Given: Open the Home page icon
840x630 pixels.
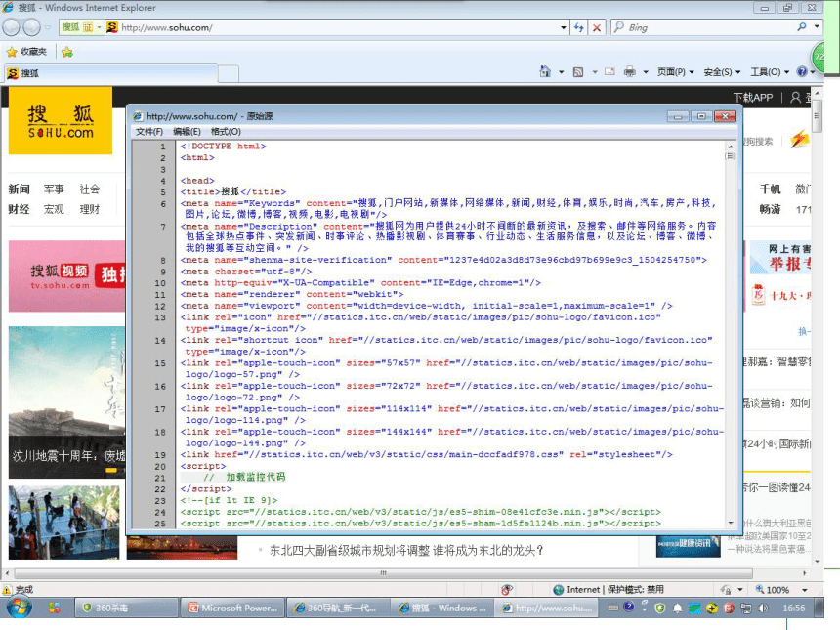Looking at the screenshot, I should tap(545, 71).
